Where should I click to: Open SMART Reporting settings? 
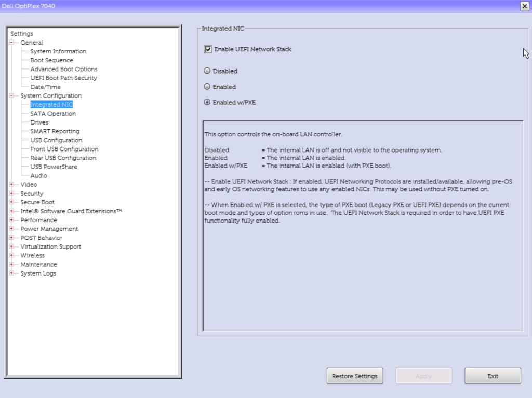(55, 131)
